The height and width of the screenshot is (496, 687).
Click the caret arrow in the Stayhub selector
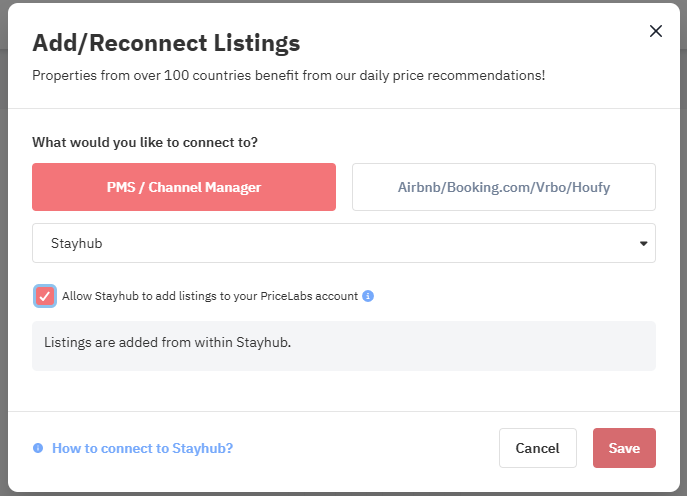coord(643,244)
